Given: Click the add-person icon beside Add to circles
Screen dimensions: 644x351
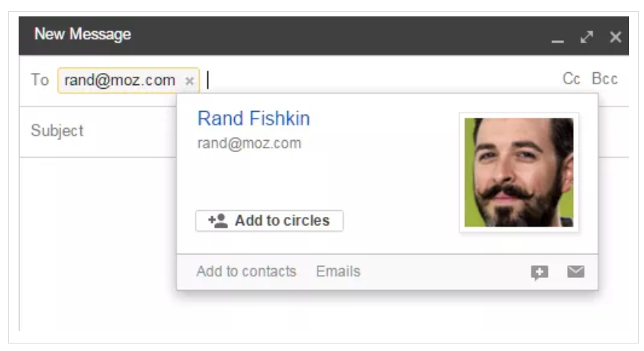Looking at the screenshot, I should [218, 221].
